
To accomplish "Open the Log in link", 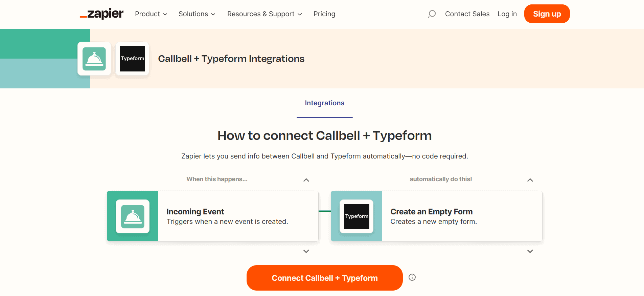I will [507, 14].
